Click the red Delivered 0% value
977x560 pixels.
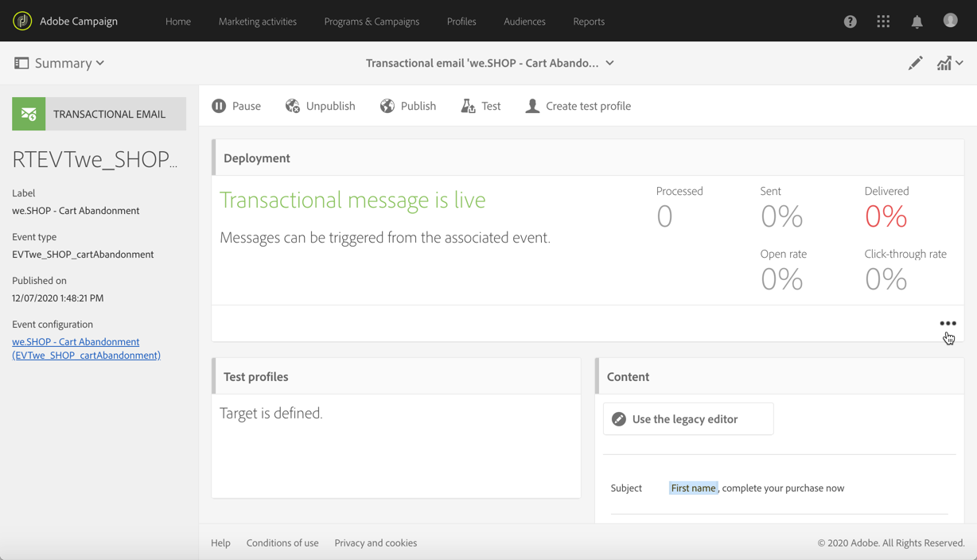886,216
